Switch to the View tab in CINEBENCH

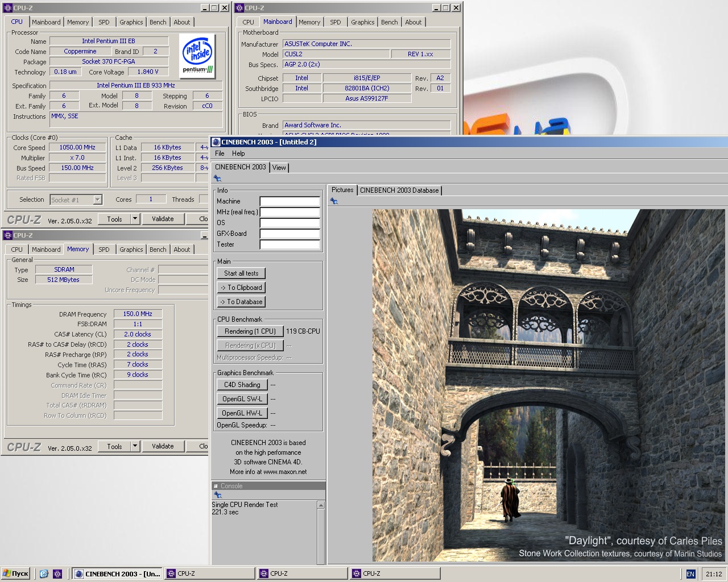point(279,168)
